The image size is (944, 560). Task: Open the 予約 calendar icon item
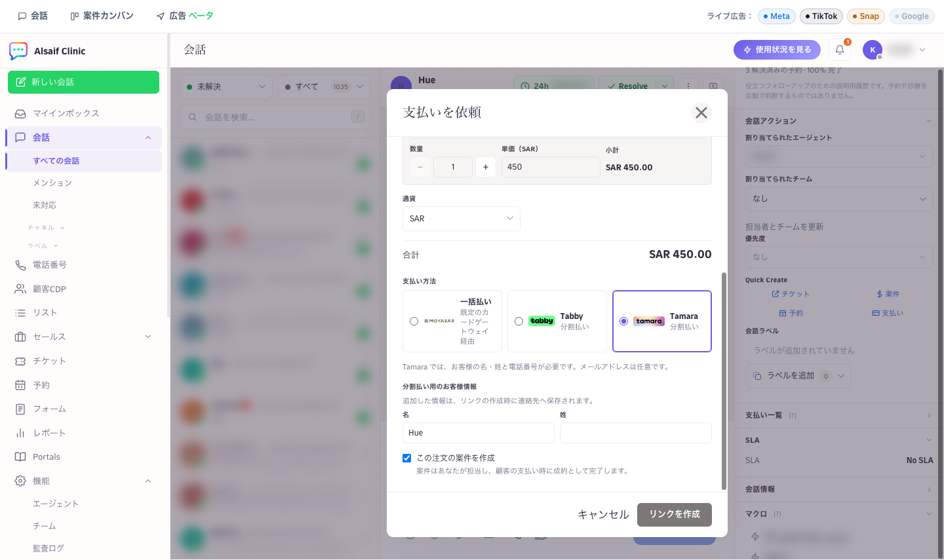pyautogui.click(x=84, y=385)
